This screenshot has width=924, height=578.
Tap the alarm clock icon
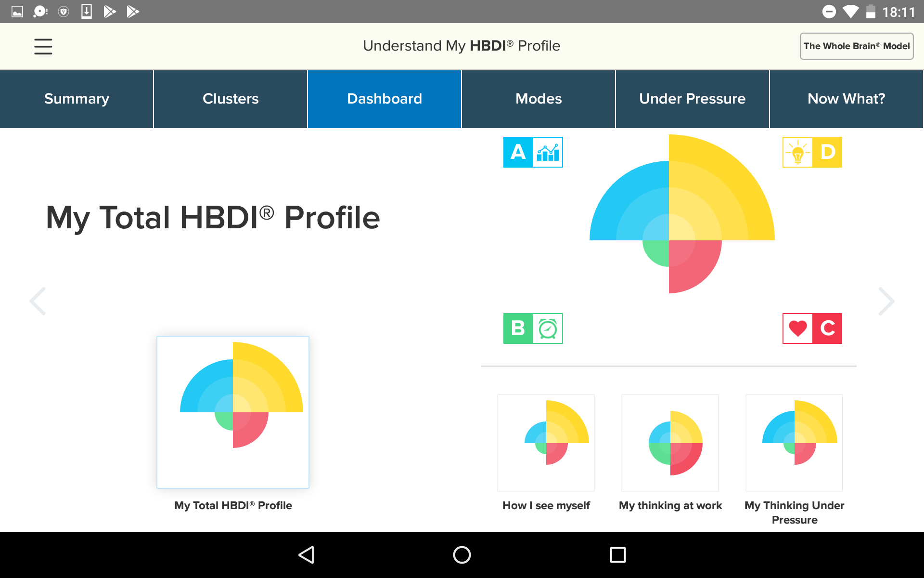coord(548,328)
